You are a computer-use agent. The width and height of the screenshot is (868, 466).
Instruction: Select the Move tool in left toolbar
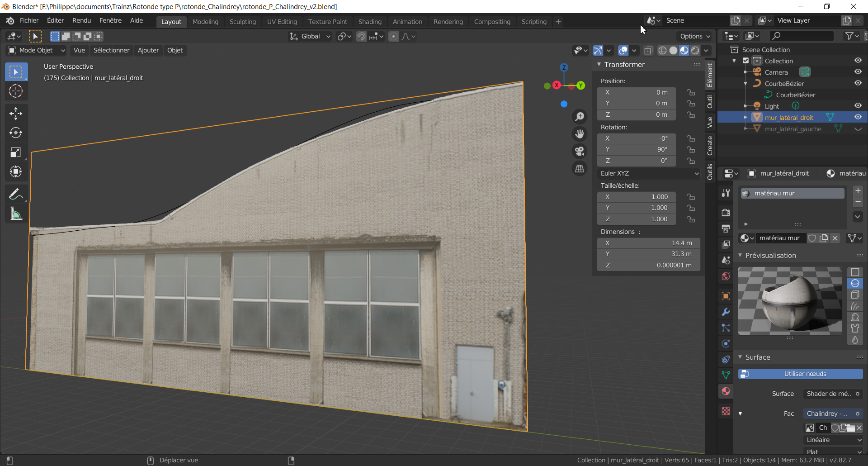pos(16,113)
